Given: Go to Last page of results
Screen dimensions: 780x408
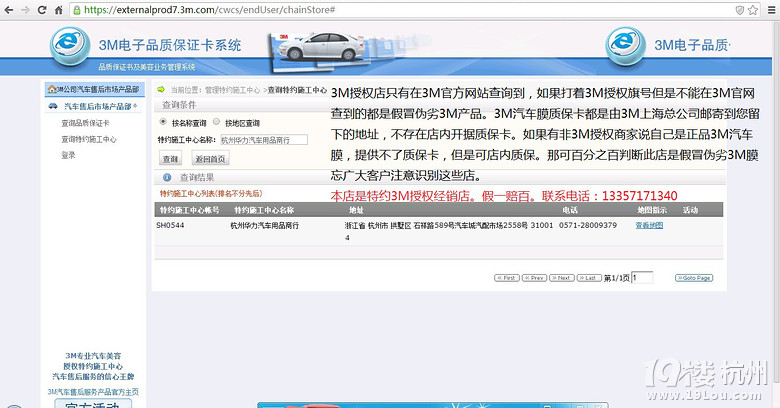Looking at the screenshot, I should 589,278.
